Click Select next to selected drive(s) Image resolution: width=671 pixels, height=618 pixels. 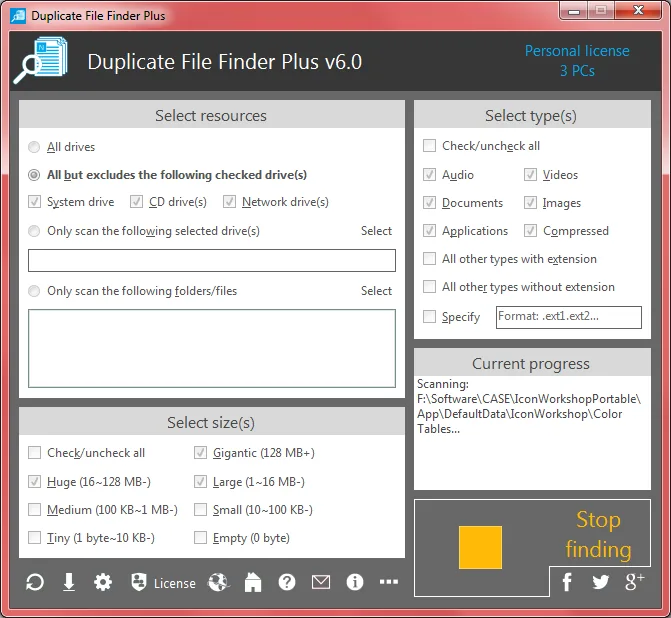click(x=376, y=231)
